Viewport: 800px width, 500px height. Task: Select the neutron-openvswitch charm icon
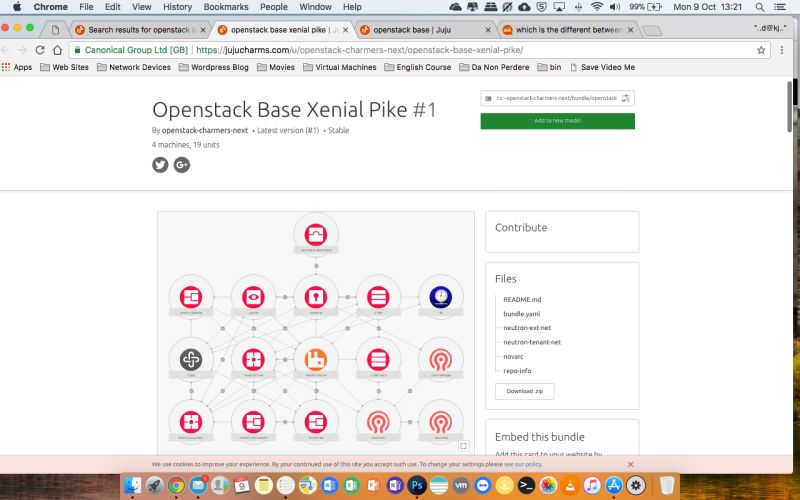tap(254, 422)
